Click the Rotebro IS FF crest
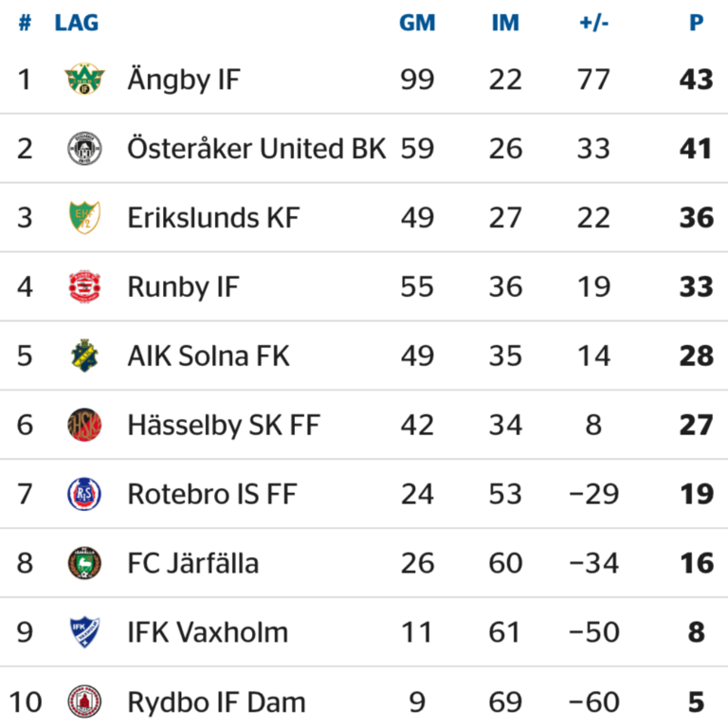The height and width of the screenshot is (728, 728). point(84,494)
